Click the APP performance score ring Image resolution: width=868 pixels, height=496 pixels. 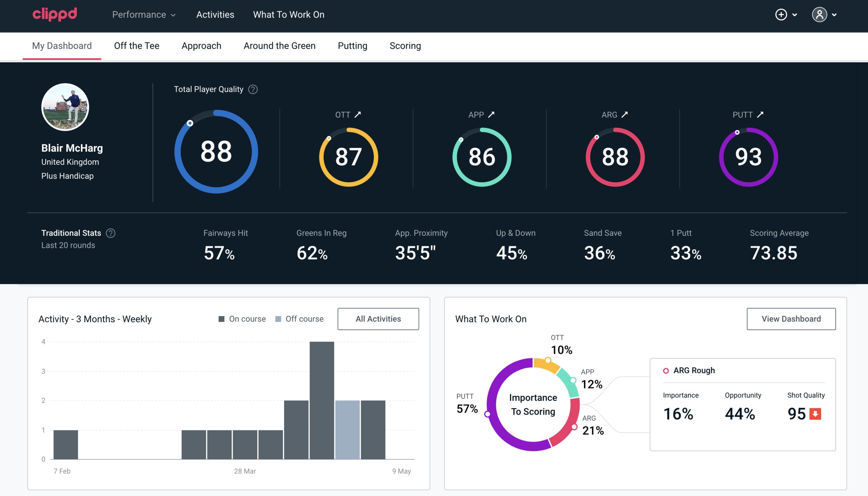(x=482, y=156)
